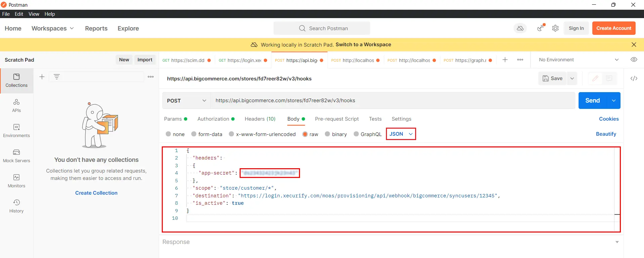Click the Save button
Image resolution: width=644 pixels, height=258 pixels.
(x=553, y=78)
